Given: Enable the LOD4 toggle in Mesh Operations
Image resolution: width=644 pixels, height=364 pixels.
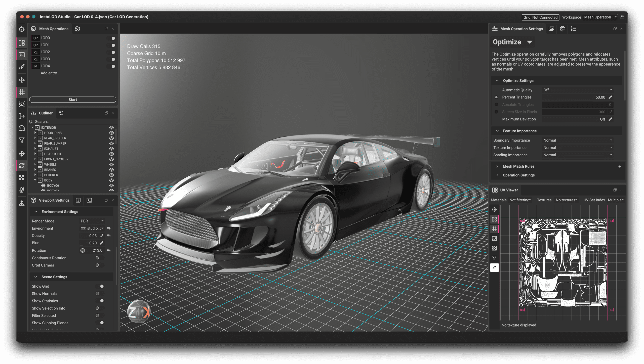Looking at the screenshot, I should pyautogui.click(x=113, y=66).
